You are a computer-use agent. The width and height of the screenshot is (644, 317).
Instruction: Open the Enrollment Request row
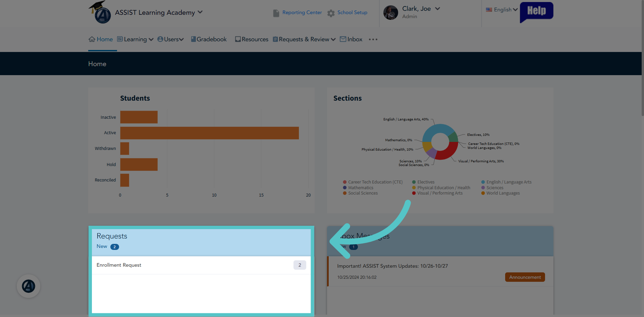tap(201, 265)
